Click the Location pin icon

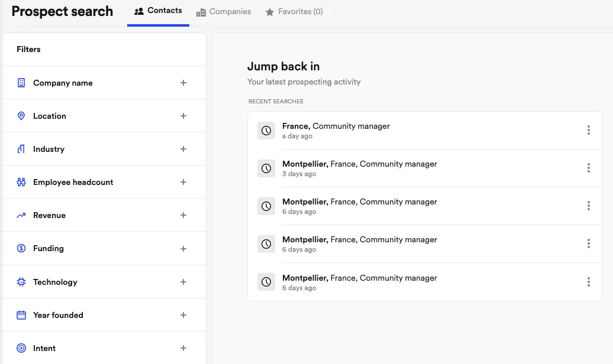[x=21, y=116]
